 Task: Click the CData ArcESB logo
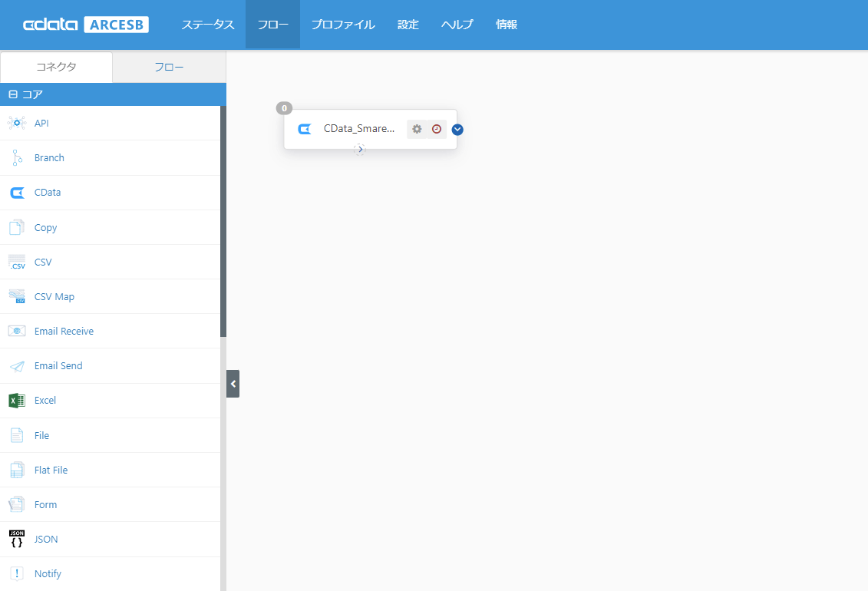coord(86,25)
